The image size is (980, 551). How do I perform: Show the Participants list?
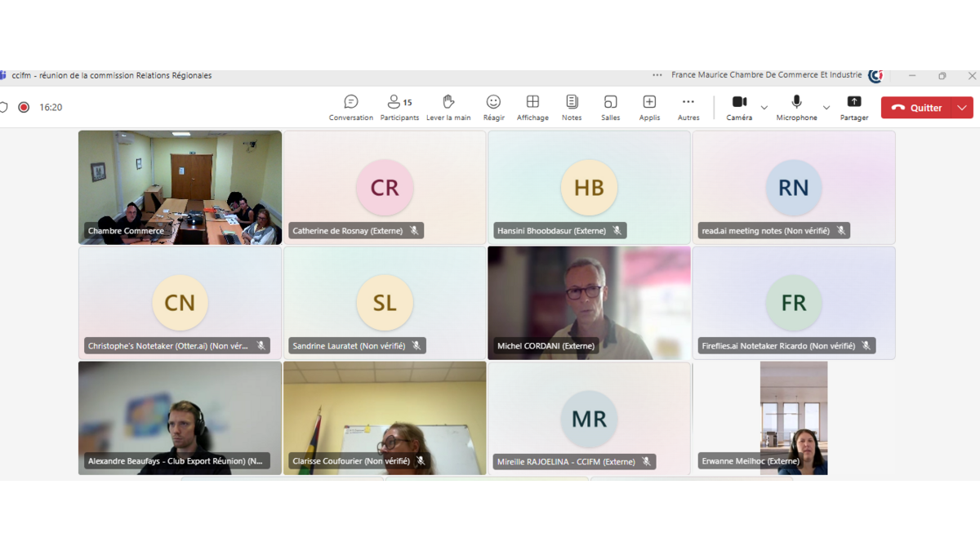[x=399, y=107]
